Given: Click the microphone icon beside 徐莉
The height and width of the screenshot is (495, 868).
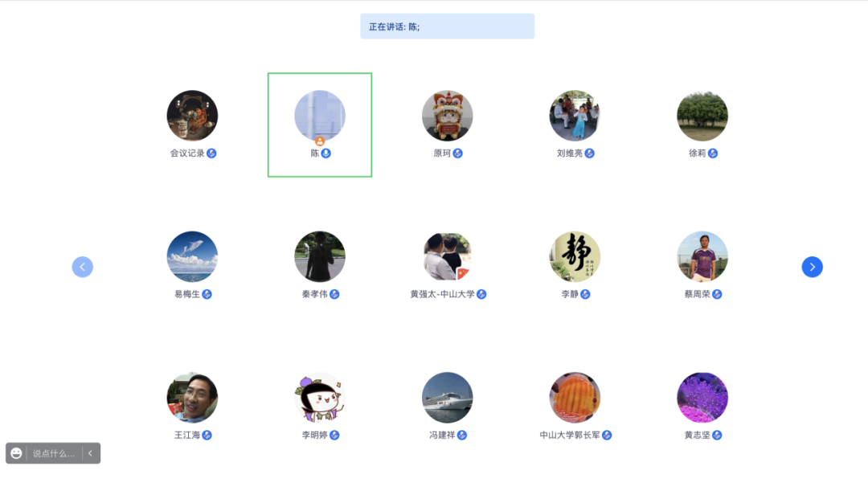Looking at the screenshot, I should [x=713, y=153].
